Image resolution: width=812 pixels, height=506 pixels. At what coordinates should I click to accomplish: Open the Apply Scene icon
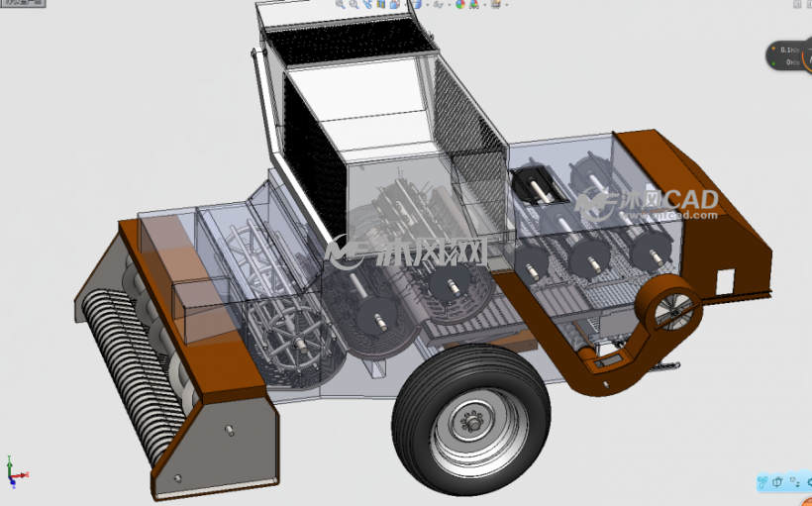(474, 4)
